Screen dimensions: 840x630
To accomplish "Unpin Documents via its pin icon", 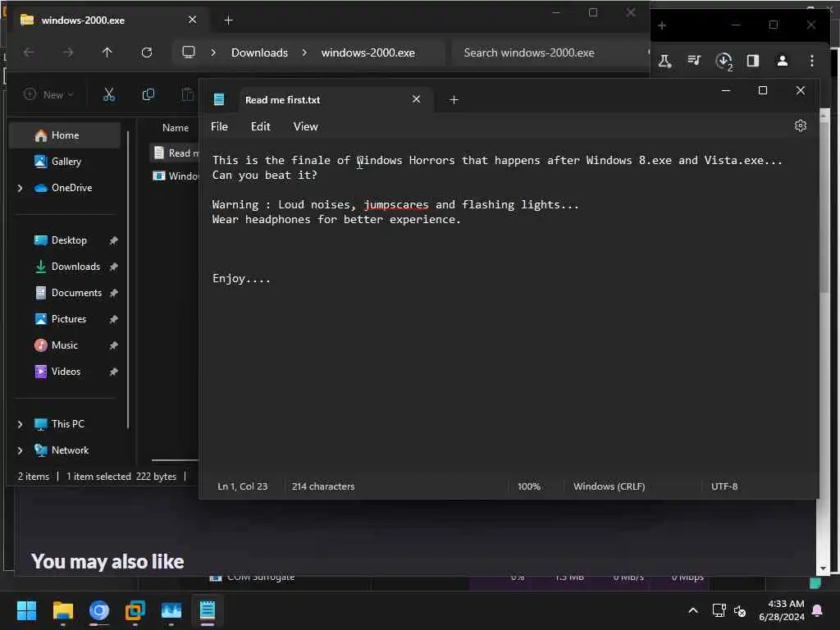I will [113, 293].
